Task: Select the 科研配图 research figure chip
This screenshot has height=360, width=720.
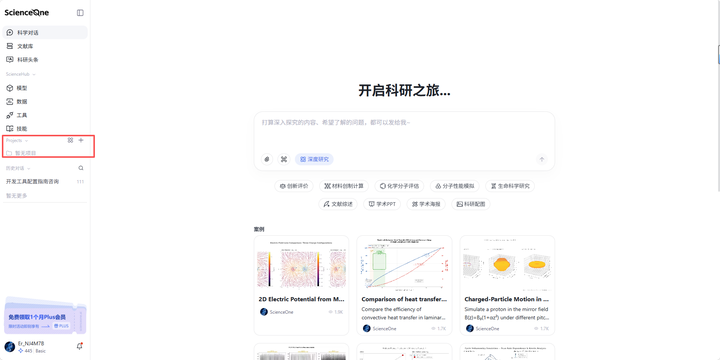Action: (471, 204)
